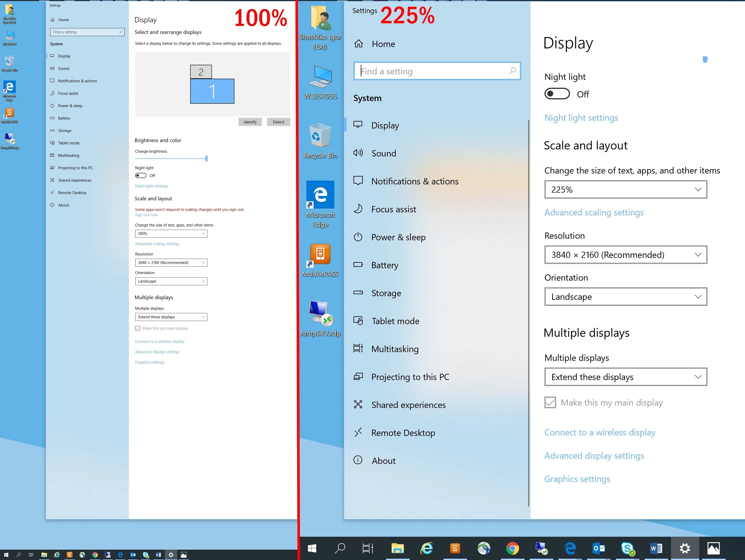Open the small 'Extend these displays' dropdown
This screenshot has height=560, width=745.
pyautogui.click(x=171, y=317)
